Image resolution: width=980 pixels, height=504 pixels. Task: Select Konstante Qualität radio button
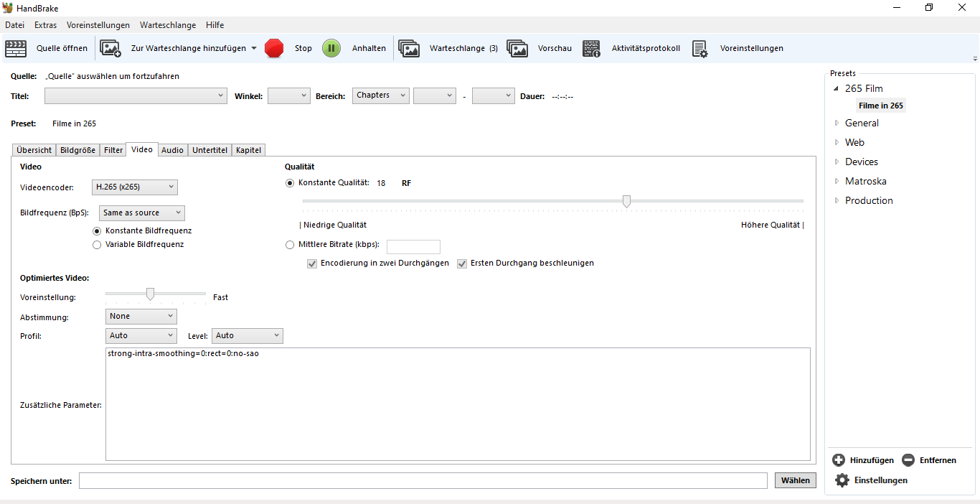(x=290, y=183)
